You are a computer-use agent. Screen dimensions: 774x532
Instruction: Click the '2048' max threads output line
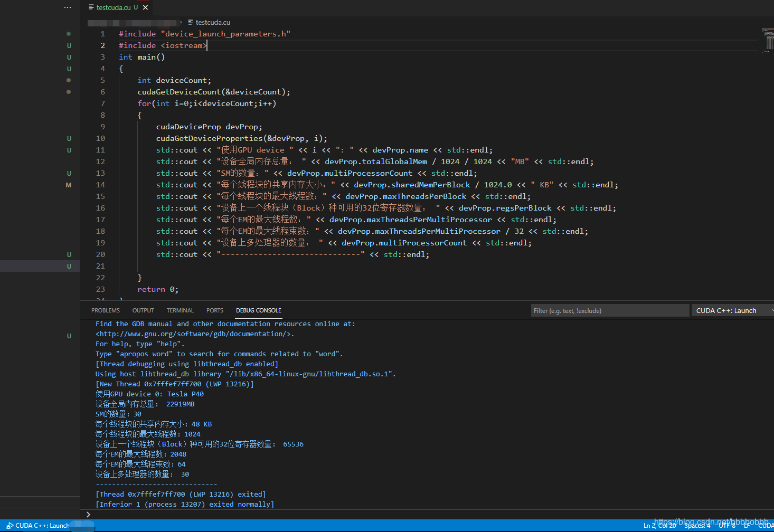pos(141,454)
